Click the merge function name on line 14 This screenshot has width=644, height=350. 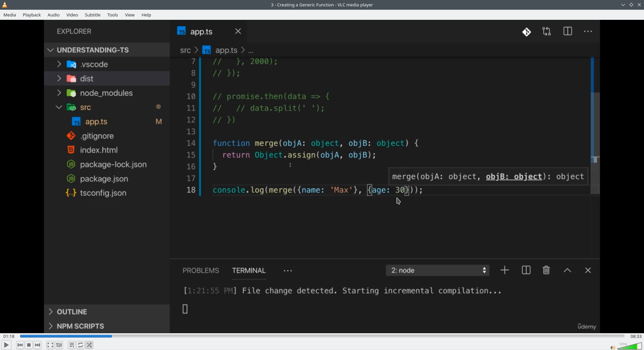266,143
